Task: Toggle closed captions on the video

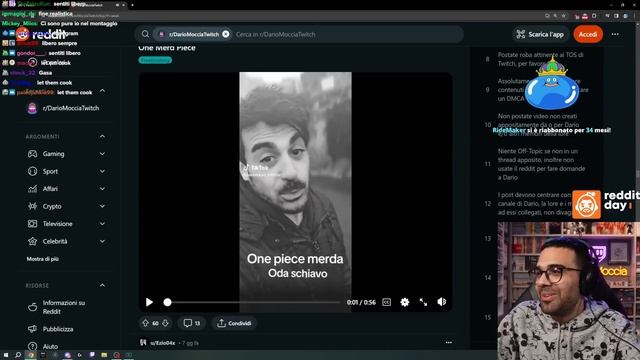Action: coord(386,302)
